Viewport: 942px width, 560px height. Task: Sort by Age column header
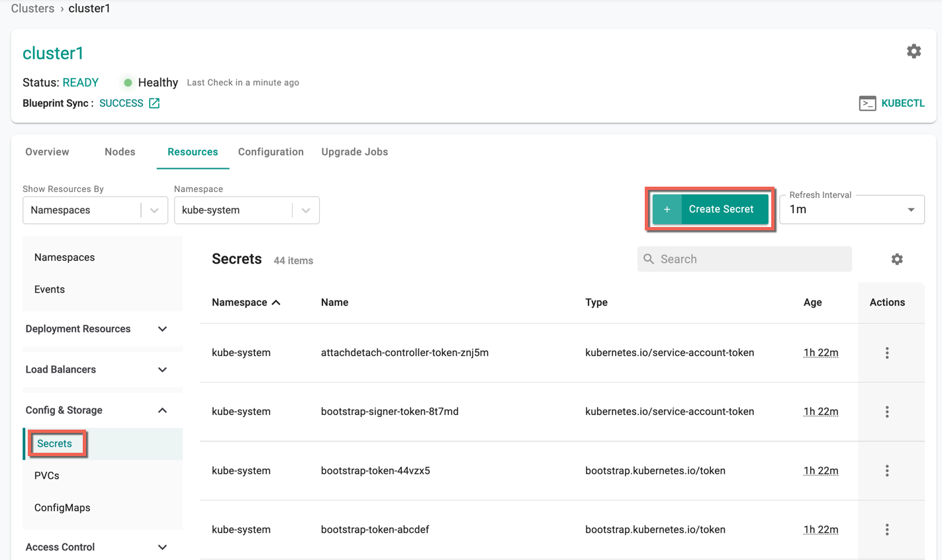coord(812,303)
